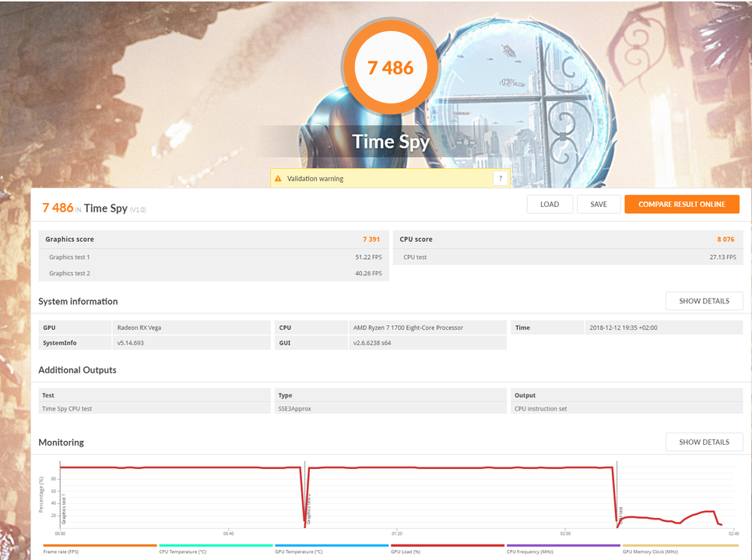Click the 7 486 IN Time Spy result heading
The image size is (752, 560).
click(94, 208)
